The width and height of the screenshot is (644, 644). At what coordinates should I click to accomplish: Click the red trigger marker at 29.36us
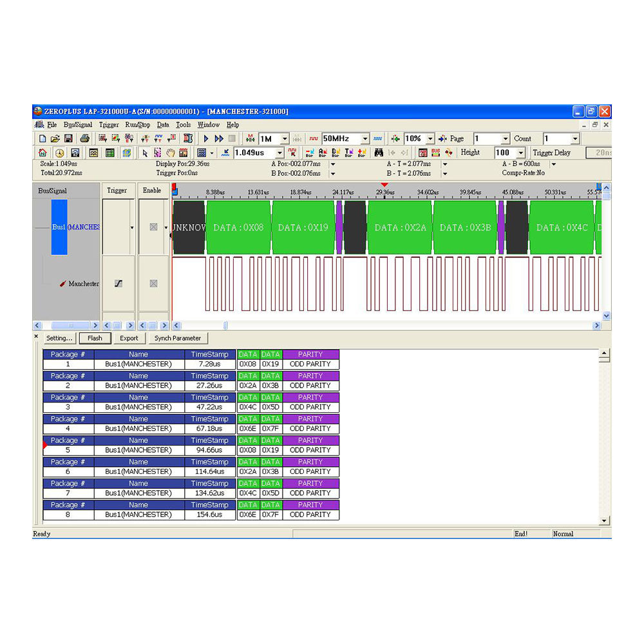pyautogui.click(x=384, y=185)
